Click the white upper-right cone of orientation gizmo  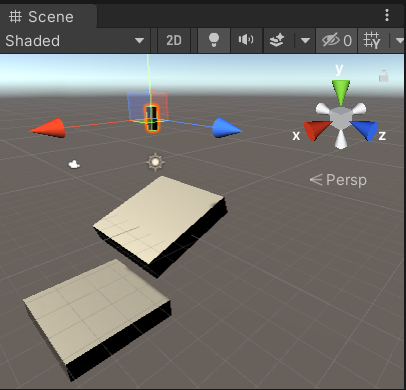(359, 108)
